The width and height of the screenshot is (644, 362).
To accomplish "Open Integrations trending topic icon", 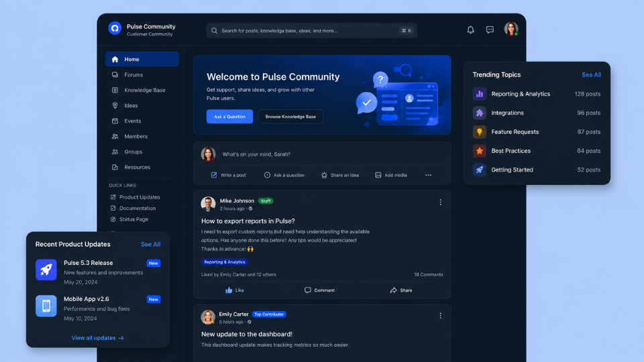I will pyautogui.click(x=479, y=113).
